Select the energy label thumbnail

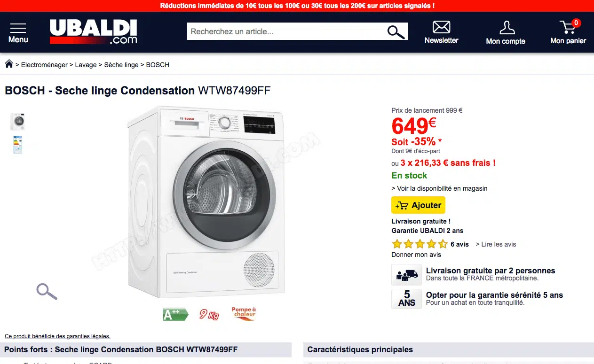[18, 145]
